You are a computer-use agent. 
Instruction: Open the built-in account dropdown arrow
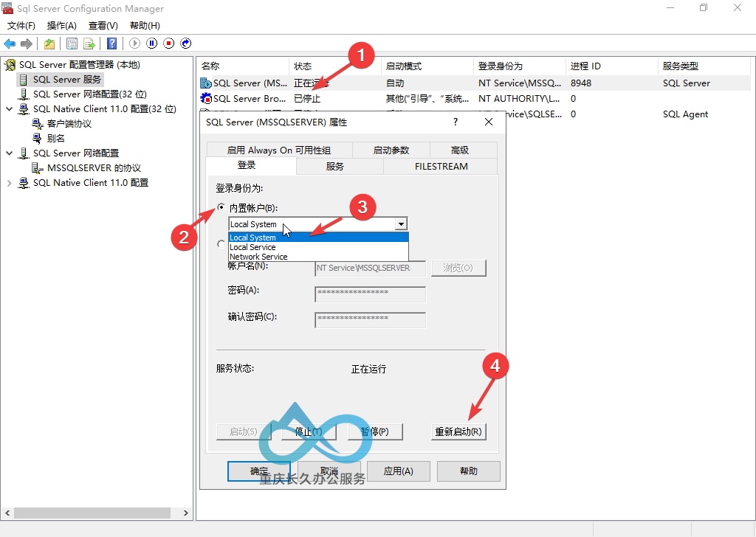coord(401,224)
